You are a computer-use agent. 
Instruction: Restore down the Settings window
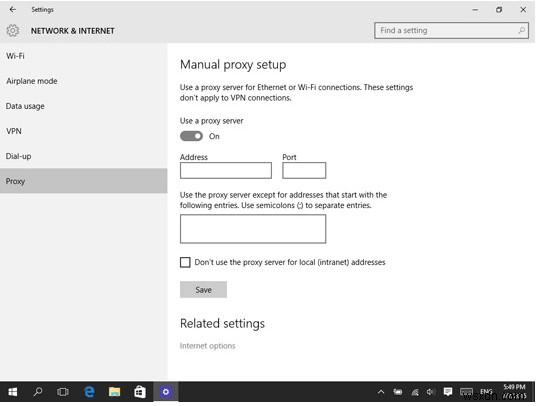pyautogui.click(x=499, y=10)
